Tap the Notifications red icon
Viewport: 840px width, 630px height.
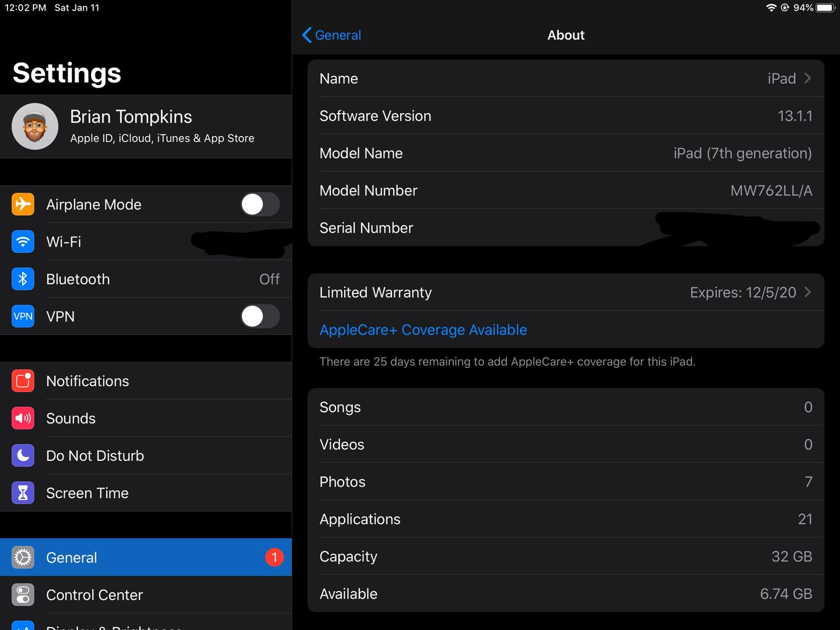[23, 381]
